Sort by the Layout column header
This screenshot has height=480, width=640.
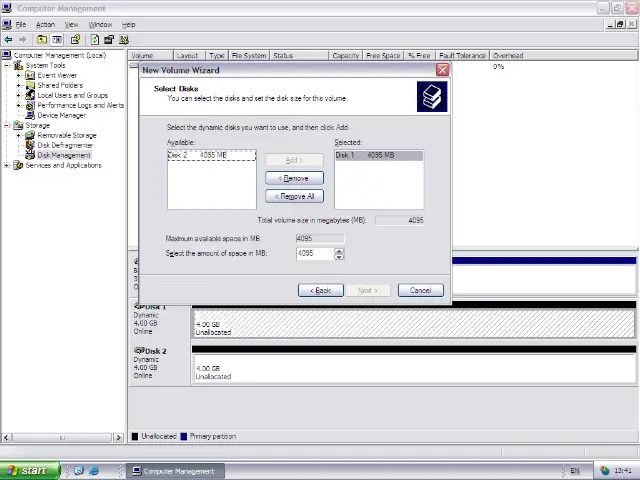coord(189,56)
